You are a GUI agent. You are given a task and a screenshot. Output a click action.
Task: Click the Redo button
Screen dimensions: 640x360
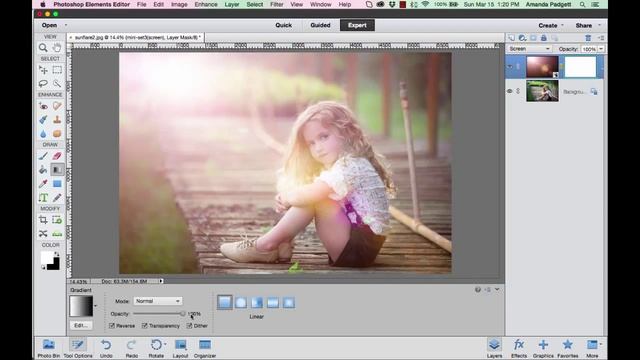pyautogui.click(x=131, y=349)
